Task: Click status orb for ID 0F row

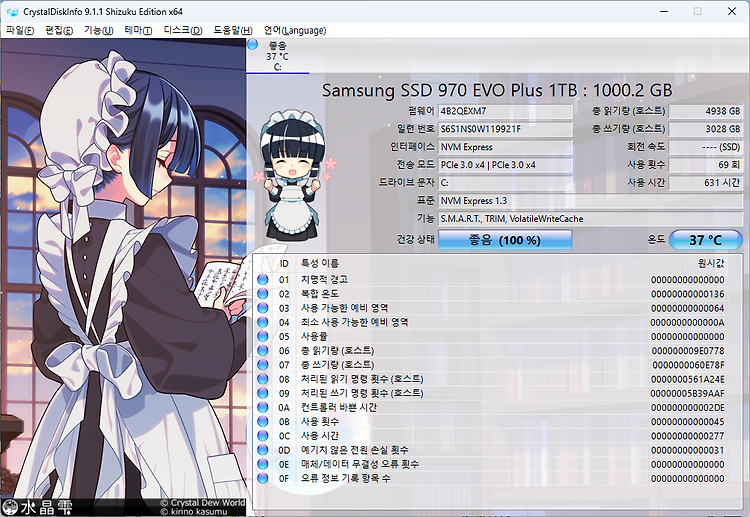Action: tap(263, 478)
